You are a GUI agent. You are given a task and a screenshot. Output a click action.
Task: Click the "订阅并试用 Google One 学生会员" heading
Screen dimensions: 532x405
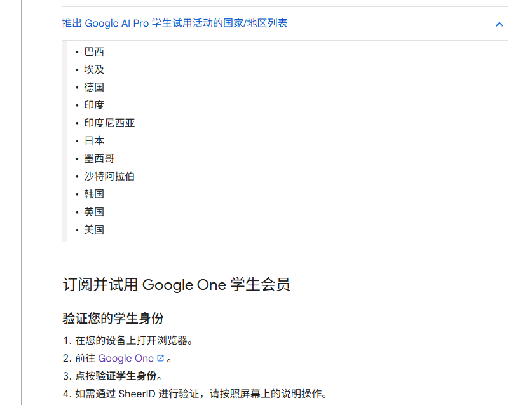coord(176,284)
